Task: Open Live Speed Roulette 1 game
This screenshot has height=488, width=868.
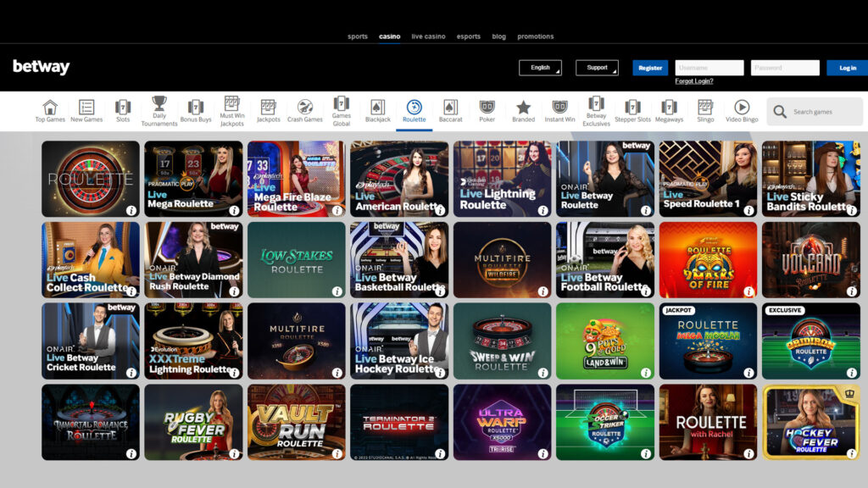Action: pyautogui.click(x=708, y=179)
